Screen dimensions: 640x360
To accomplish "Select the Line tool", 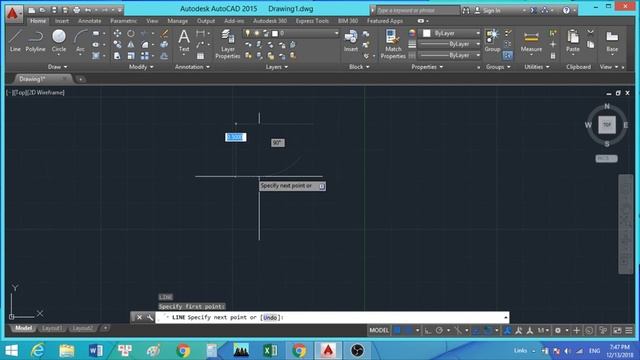I will [x=15, y=41].
